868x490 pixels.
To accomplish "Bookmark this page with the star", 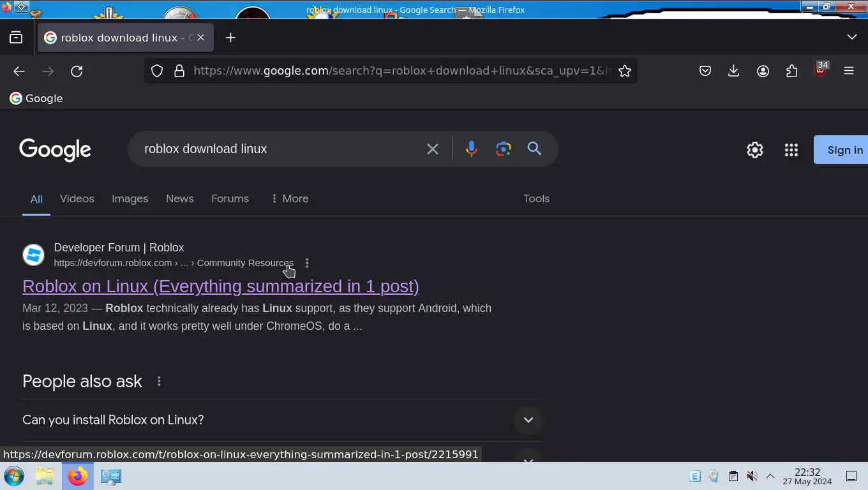I will 625,71.
